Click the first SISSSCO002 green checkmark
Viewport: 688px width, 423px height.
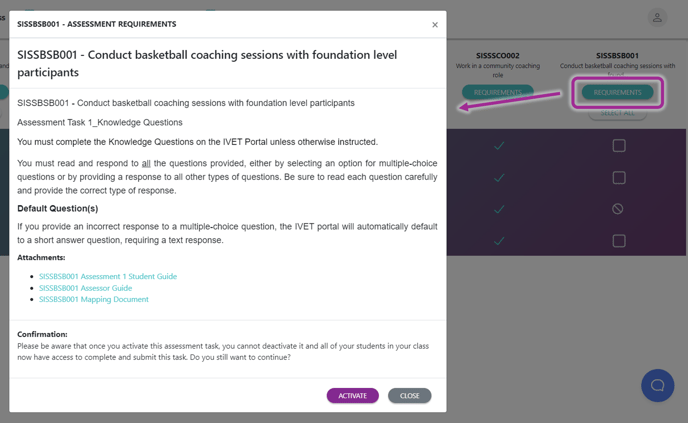[499, 146]
